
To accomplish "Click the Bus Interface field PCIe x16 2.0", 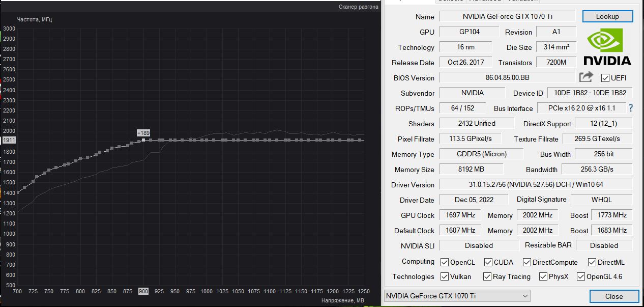I will click(x=581, y=108).
